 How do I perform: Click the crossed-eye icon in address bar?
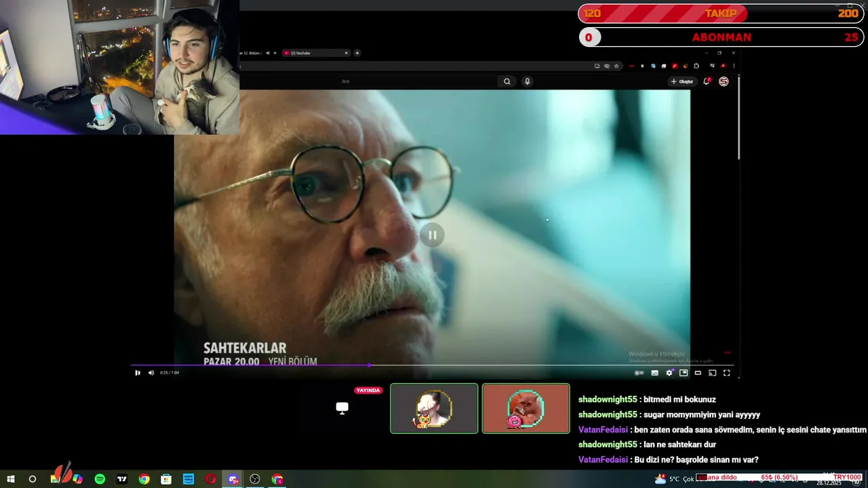click(607, 66)
